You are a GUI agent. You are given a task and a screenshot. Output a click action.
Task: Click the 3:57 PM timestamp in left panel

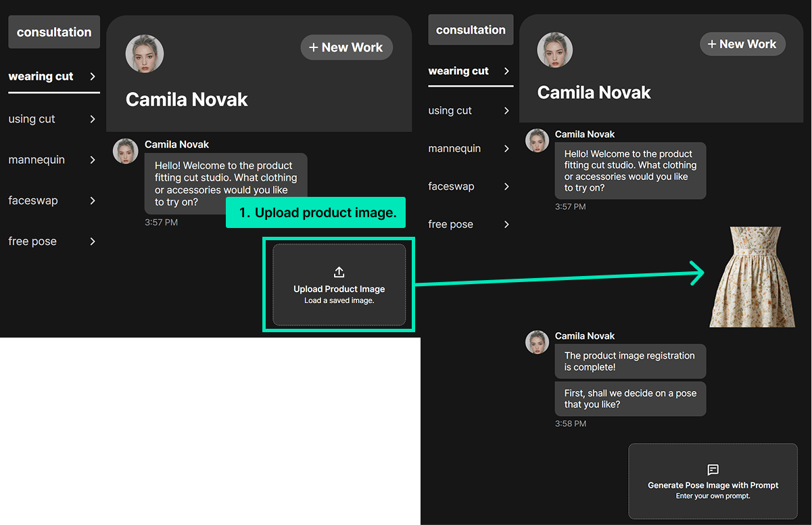click(x=161, y=222)
